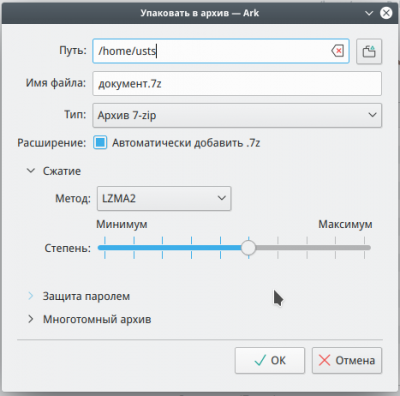Screen dimensions: 400x396
Task: Close the Ark dialog window
Action: [x=386, y=13]
